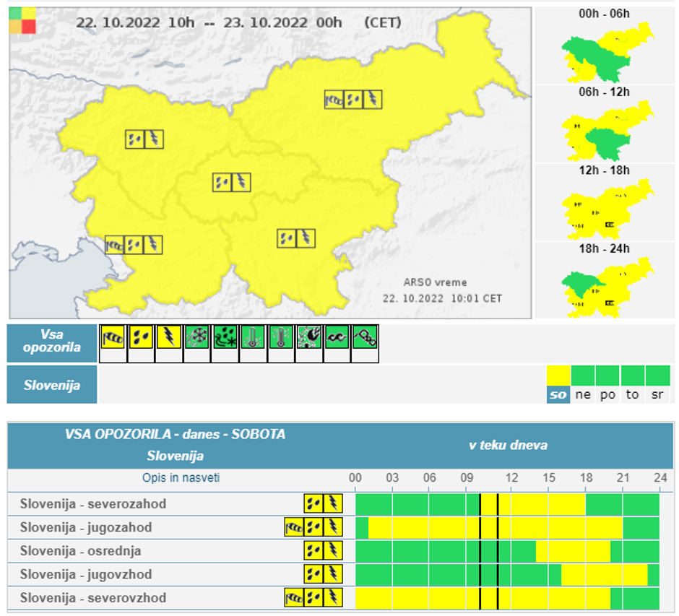Click the thunderstorm icon on the southeast map region
This screenshot has width=679, height=616.
(306, 238)
